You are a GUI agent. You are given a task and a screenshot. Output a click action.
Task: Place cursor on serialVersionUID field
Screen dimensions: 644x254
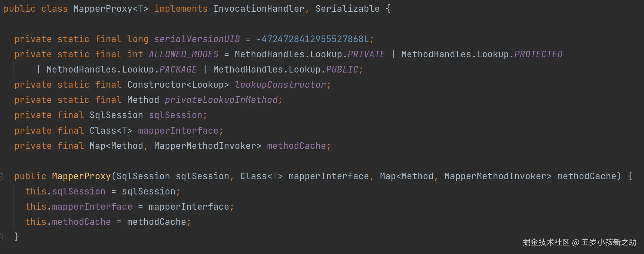[x=197, y=39]
